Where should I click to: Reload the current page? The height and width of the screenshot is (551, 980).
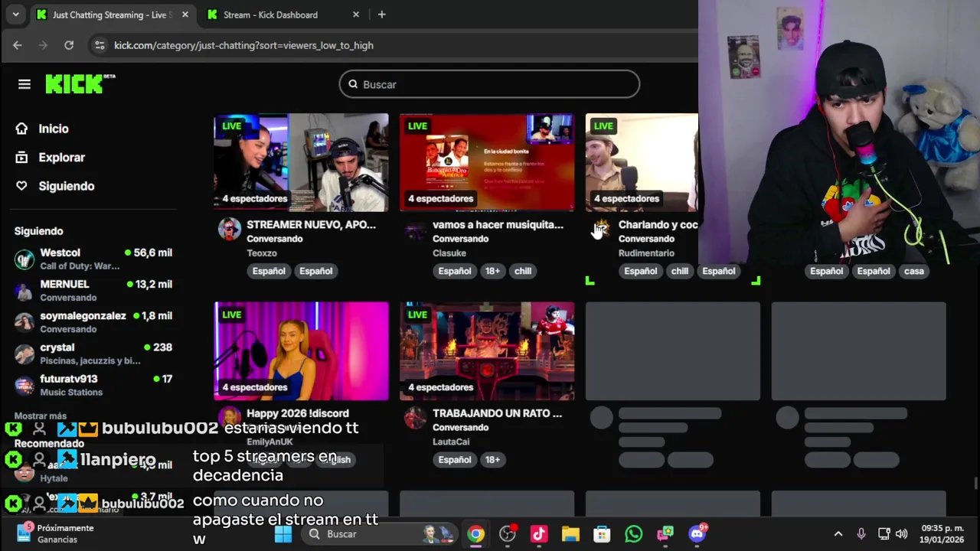(69, 45)
